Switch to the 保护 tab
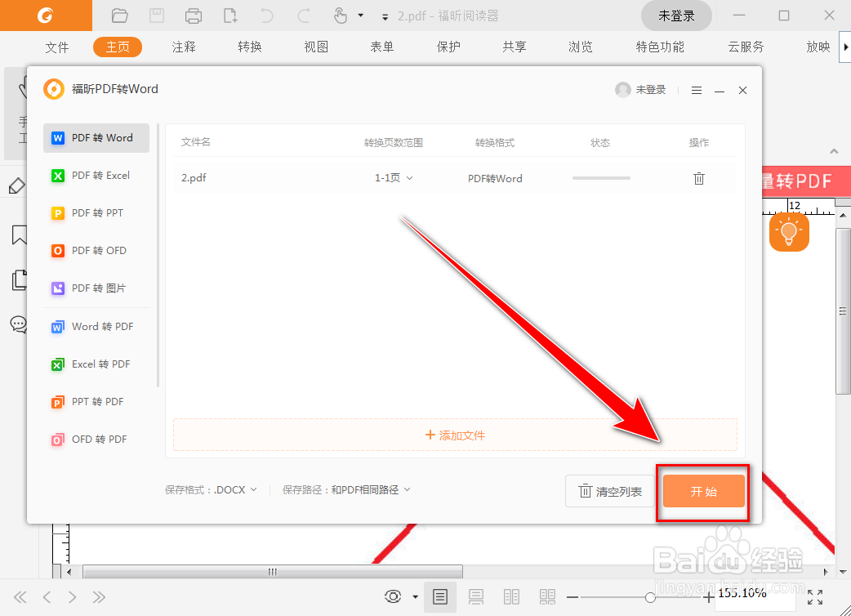The height and width of the screenshot is (616, 851). 448,47
